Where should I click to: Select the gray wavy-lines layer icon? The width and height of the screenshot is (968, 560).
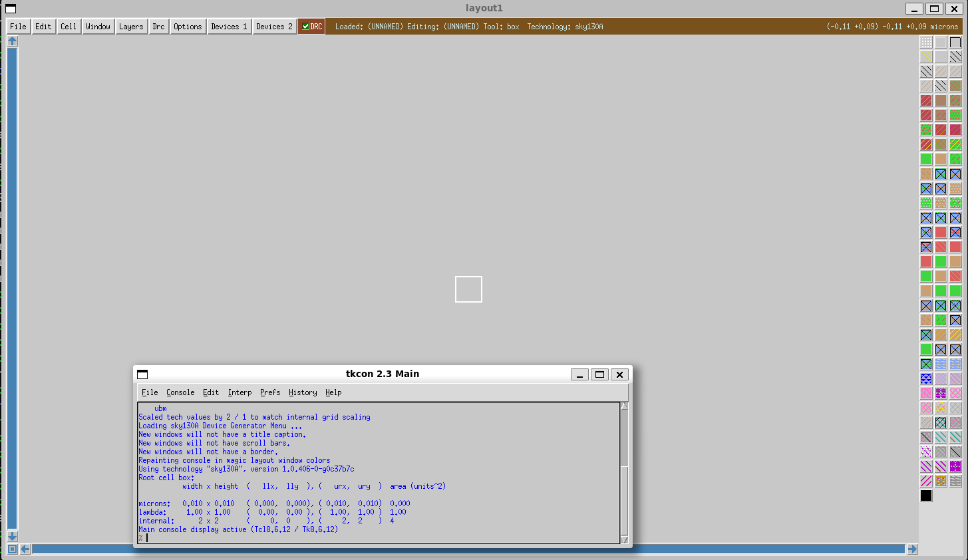point(955,481)
